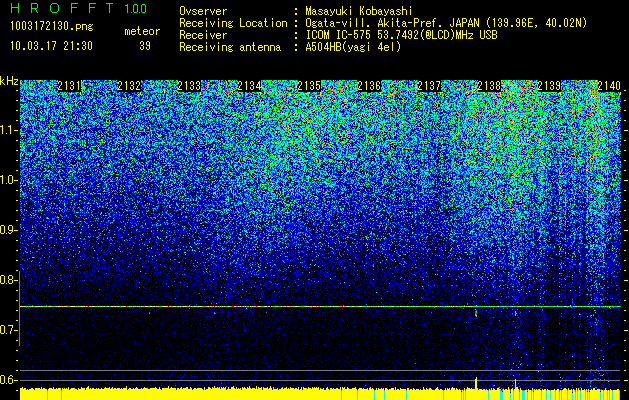Click time marker 2135
This screenshot has width=629, height=400.
coord(309,86)
